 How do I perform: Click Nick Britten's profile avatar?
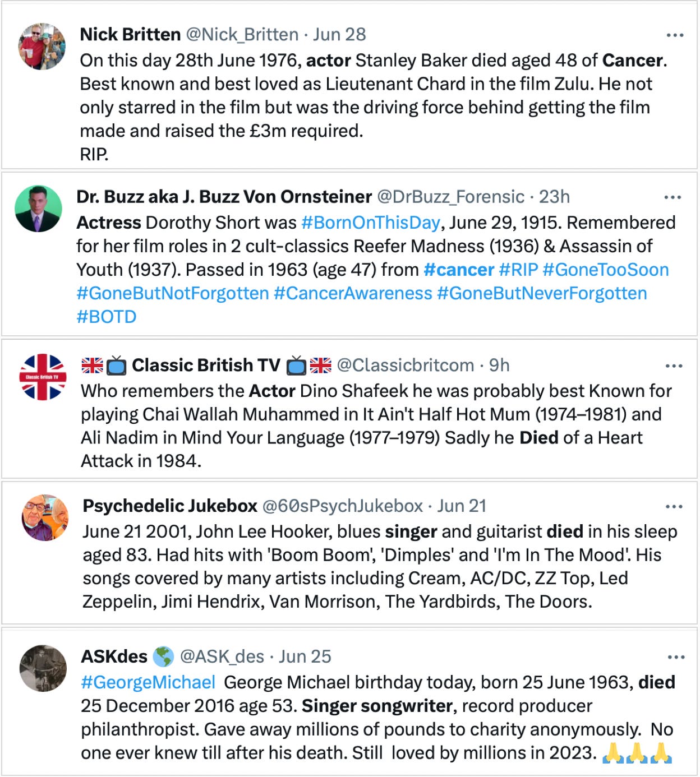click(42, 46)
